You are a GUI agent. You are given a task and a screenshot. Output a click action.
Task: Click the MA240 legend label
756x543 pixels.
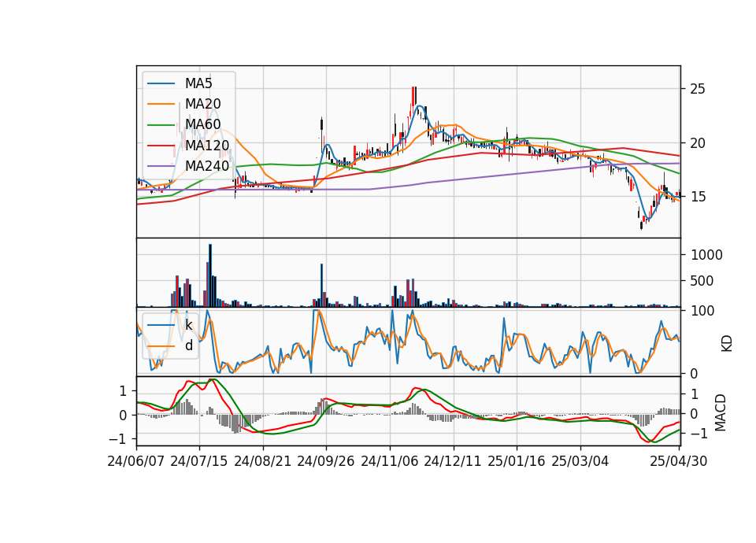pos(207,166)
